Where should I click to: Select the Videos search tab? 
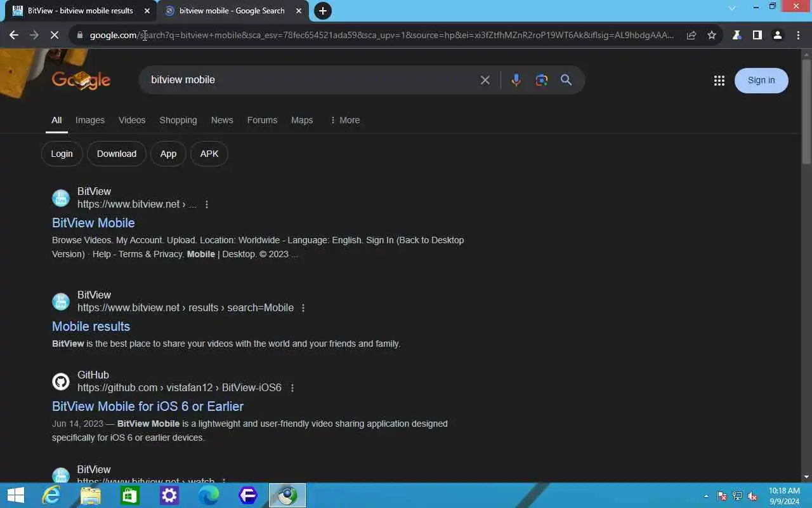point(132,120)
